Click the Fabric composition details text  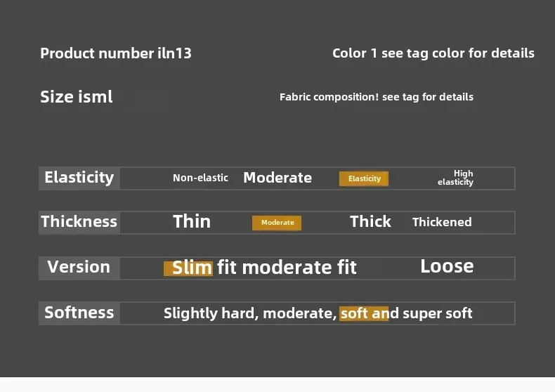point(377,97)
